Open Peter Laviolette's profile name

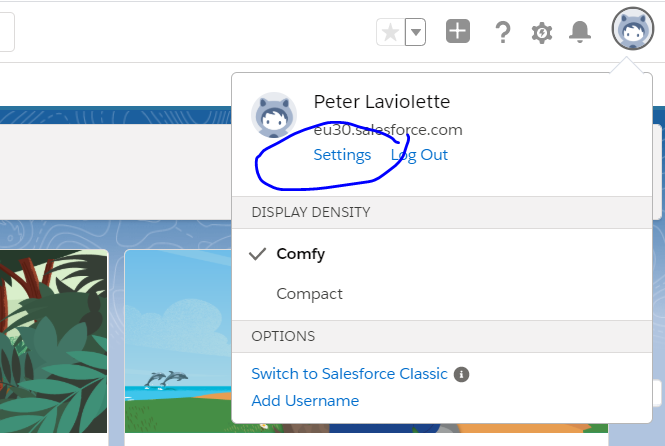pos(381,102)
